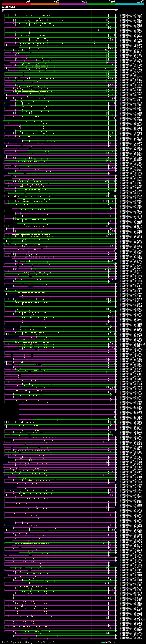Select hit label UniRef100_Q559T7

click(131, 545)
